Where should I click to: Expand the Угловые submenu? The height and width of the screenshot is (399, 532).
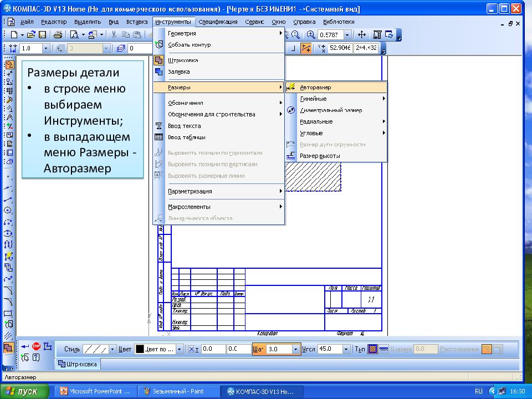point(336,133)
